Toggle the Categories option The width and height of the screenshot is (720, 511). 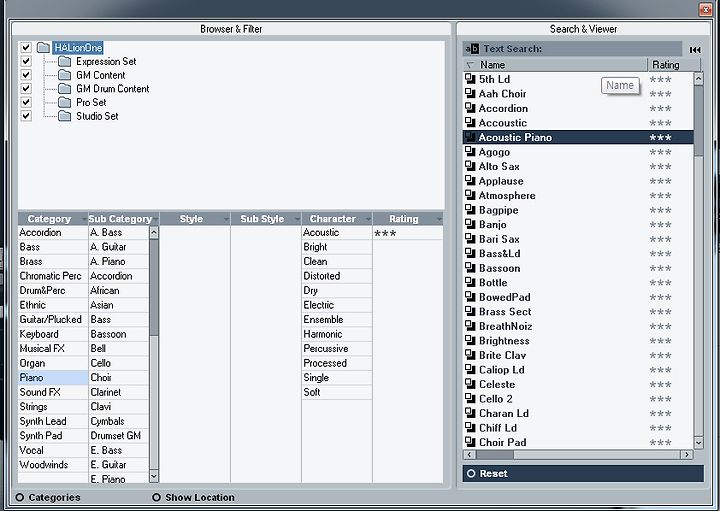[x=20, y=497]
